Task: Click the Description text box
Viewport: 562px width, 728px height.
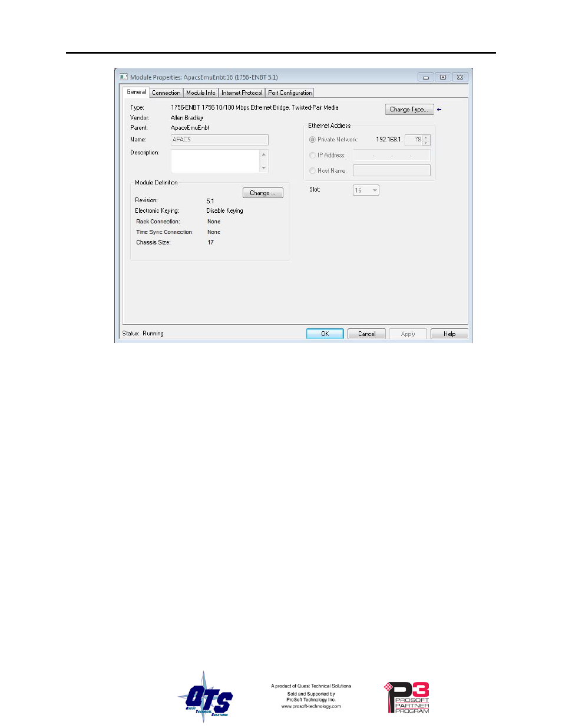Action: [216, 161]
